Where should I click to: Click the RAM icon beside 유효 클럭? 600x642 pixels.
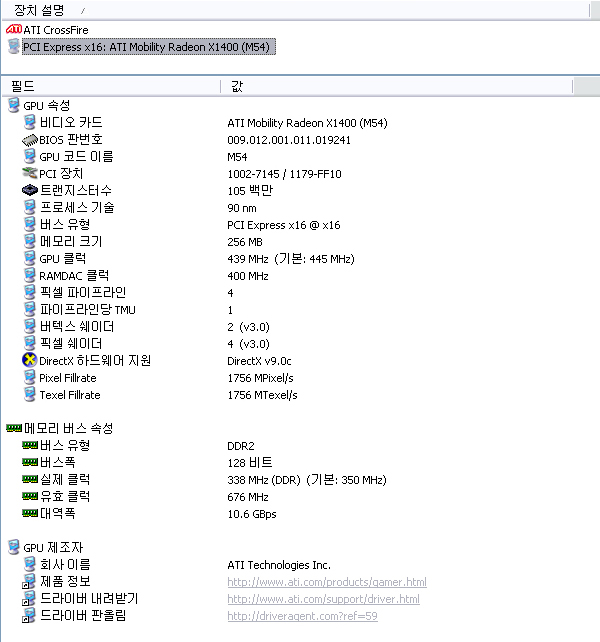pos(29,496)
